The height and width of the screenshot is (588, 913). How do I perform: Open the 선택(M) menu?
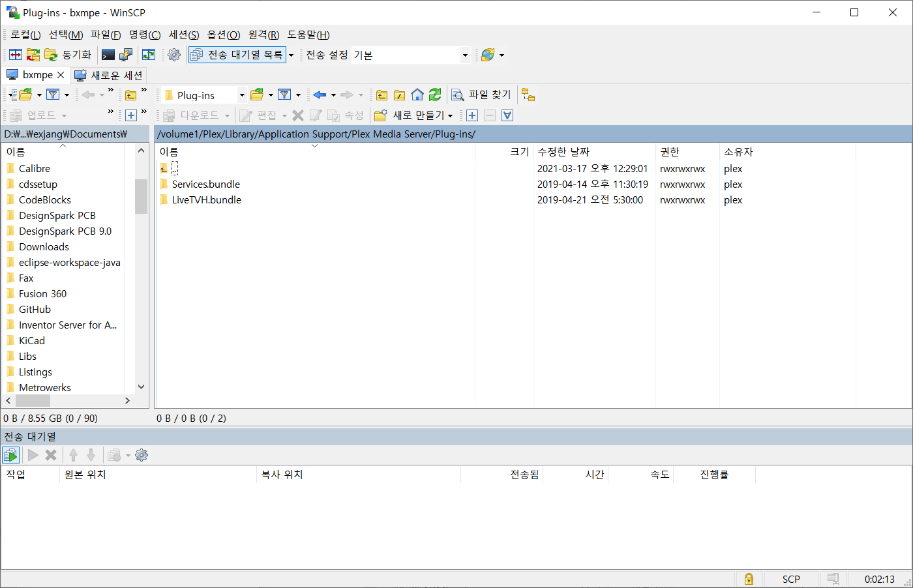(x=66, y=35)
